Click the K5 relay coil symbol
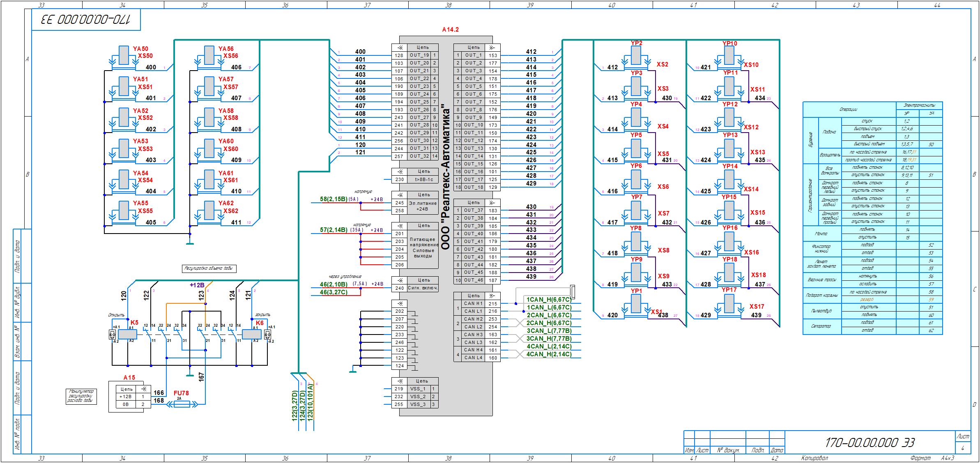The image size is (980, 463). click(128, 335)
